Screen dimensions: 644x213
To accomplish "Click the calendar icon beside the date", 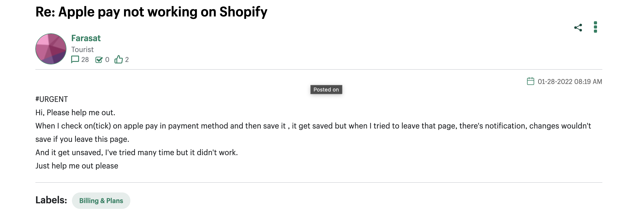I will point(530,81).
